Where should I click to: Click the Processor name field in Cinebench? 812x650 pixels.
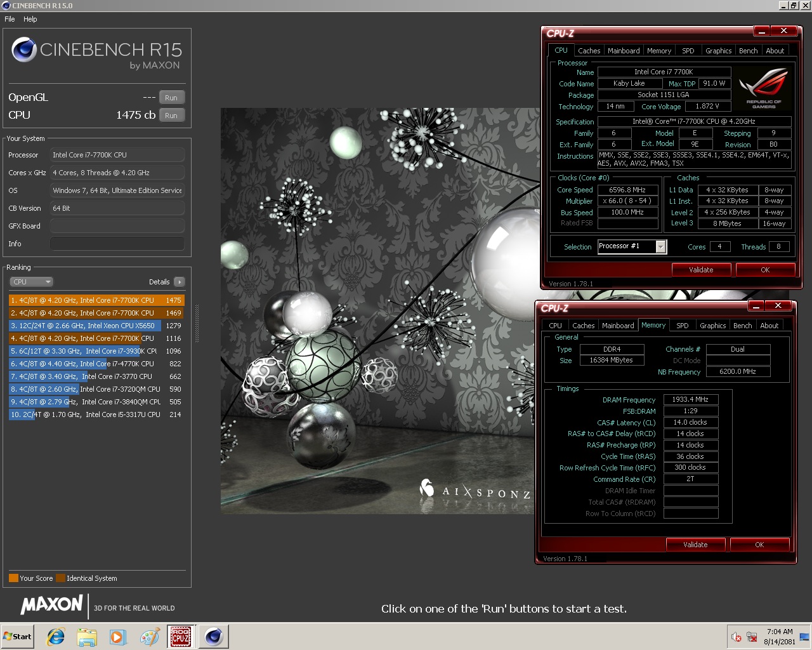point(117,155)
